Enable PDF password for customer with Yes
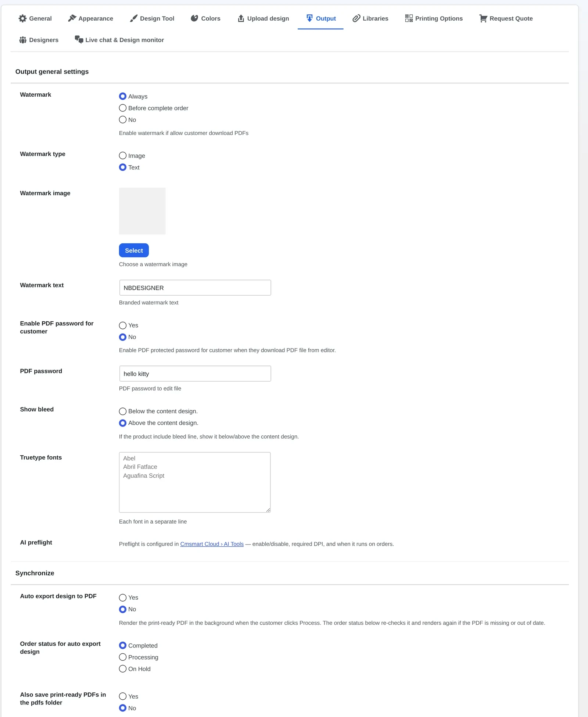 (x=123, y=325)
